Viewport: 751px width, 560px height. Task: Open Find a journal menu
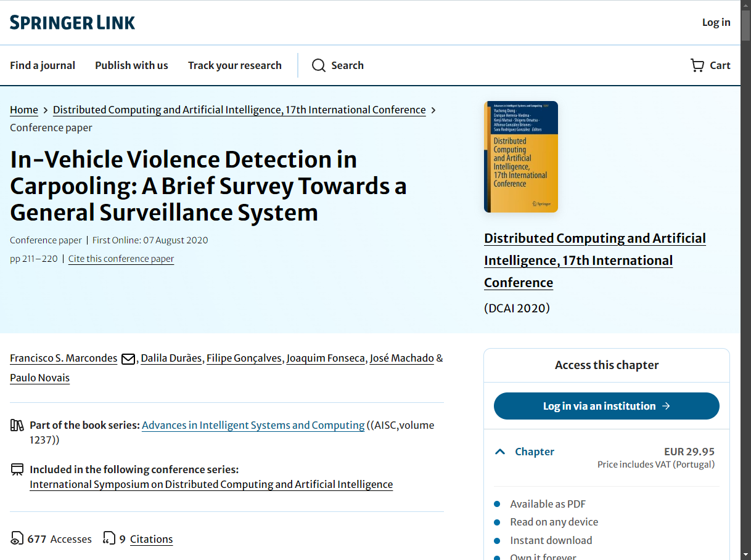[x=43, y=65]
